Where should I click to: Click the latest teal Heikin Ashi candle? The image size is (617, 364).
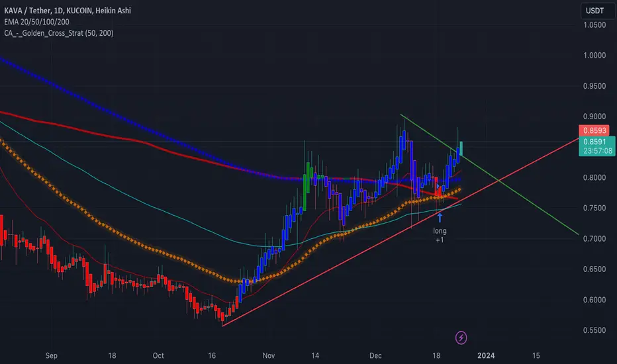(461, 148)
